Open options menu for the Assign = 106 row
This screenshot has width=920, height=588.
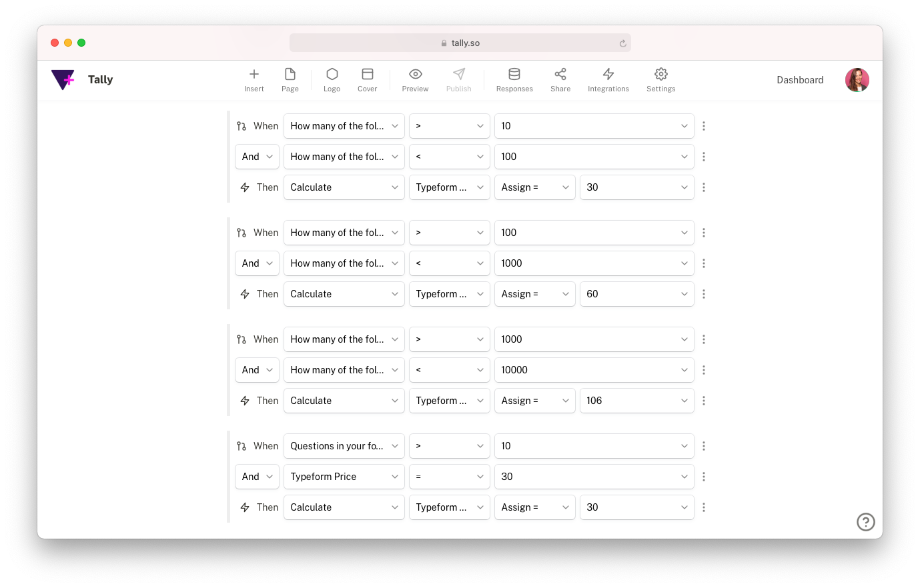[704, 401]
